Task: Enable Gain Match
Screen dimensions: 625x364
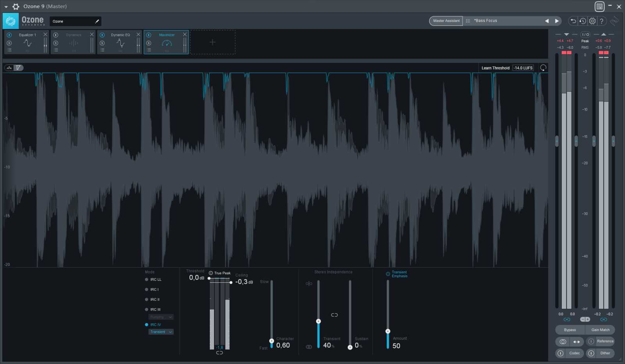Action: pyautogui.click(x=600, y=330)
